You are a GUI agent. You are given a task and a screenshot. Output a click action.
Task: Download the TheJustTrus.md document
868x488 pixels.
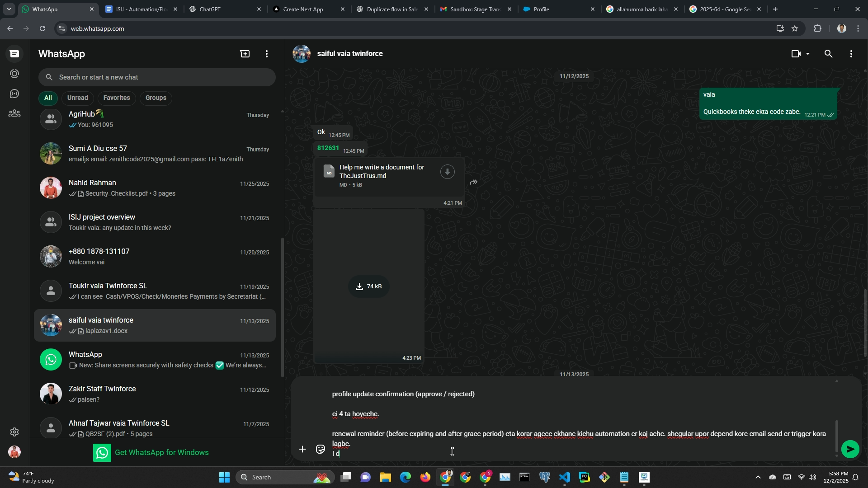point(447,172)
